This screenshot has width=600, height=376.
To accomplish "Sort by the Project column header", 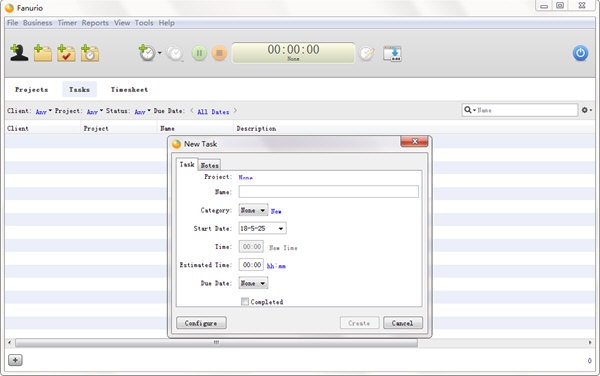I will pyautogui.click(x=119, y=129).
